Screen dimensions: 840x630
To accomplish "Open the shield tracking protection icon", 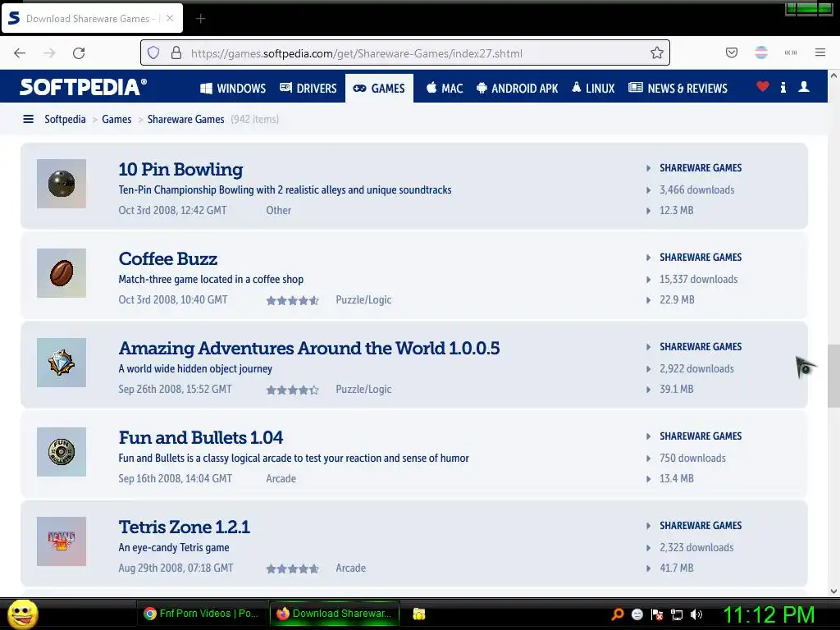I will pyautogui.click(x=153, y=53).
